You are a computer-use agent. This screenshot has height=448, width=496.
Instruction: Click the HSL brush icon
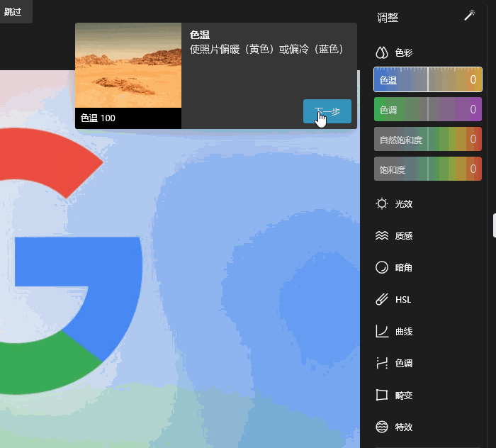[x=382, y=299]
